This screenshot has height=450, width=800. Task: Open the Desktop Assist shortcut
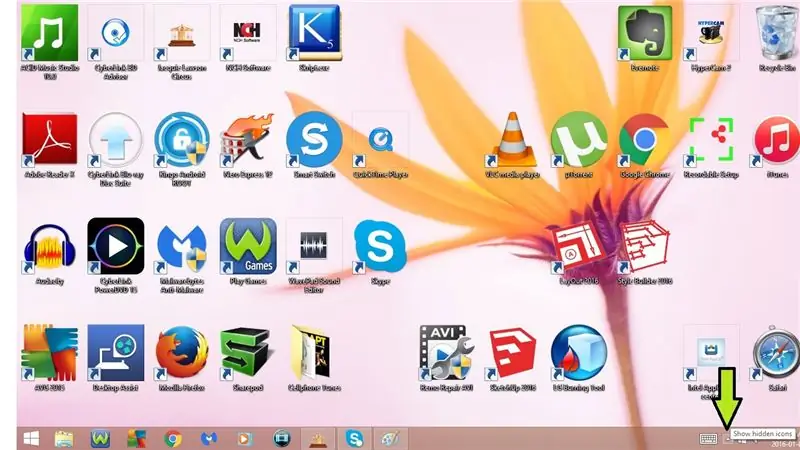point(116,354)
